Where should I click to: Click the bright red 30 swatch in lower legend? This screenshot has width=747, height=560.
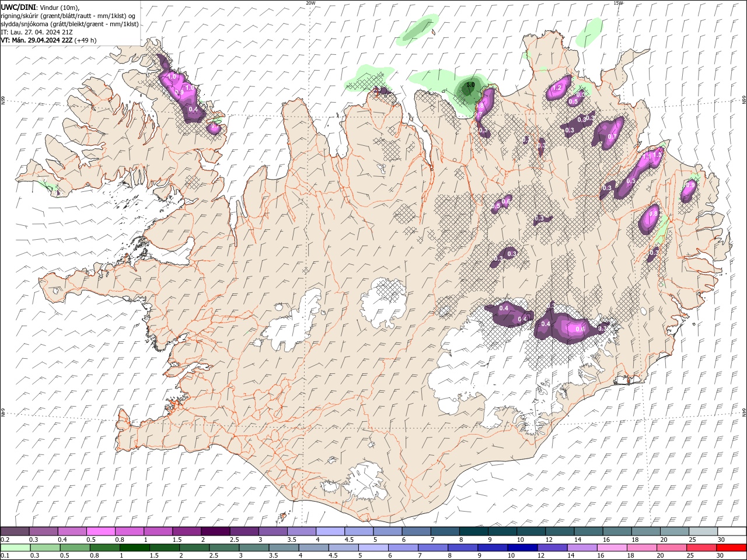pyautogui.click(x=731, y=548)
